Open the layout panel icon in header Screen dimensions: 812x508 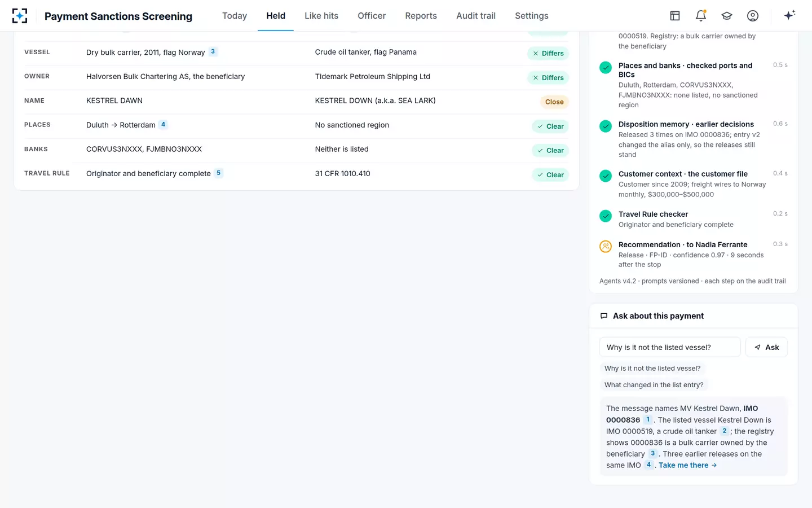point(675,16)
